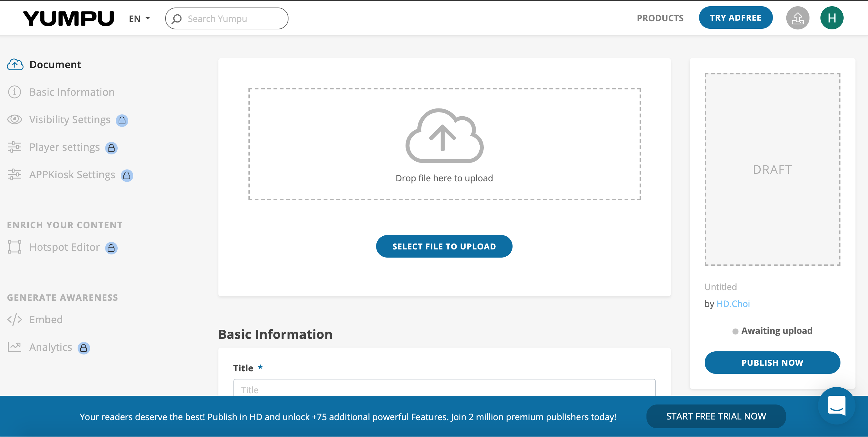Image resolution: width=868 pixels, height=437 pixels.
Task: Open Basic Information in sidebar
Action: [72, 92]
